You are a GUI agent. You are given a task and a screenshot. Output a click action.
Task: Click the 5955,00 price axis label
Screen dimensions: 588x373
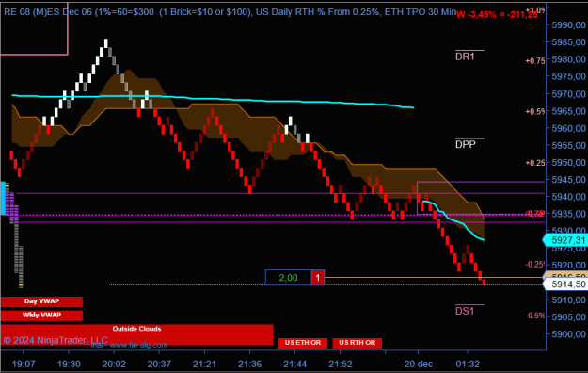(x=568, y=145)
